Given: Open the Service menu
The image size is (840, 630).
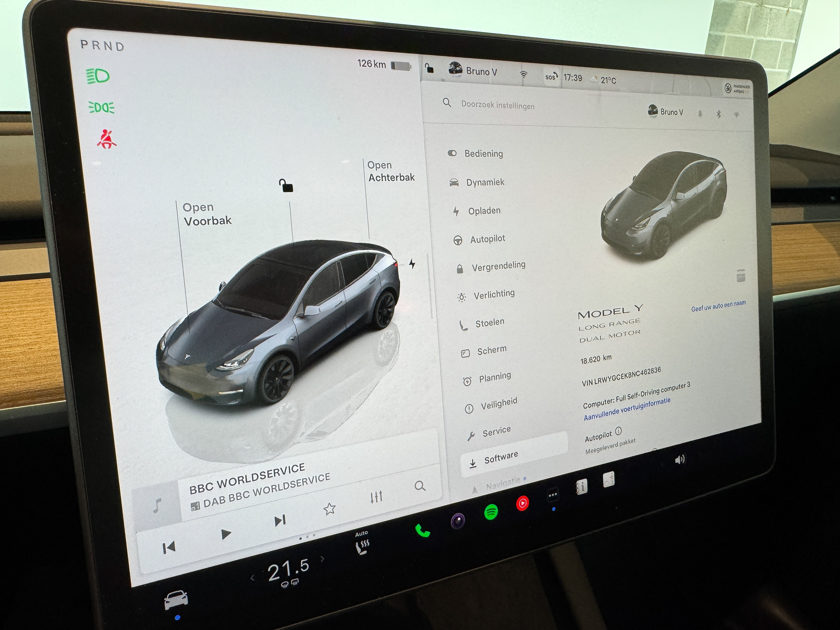Looking at the screenshot, I should pos(489,432).
